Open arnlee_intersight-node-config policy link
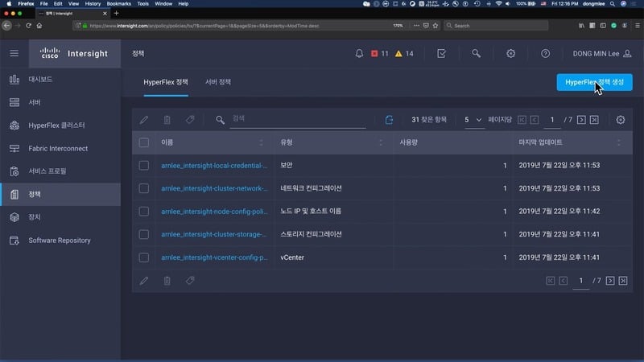Viewport: 644px width, 362px height. [x=214, y=212]
